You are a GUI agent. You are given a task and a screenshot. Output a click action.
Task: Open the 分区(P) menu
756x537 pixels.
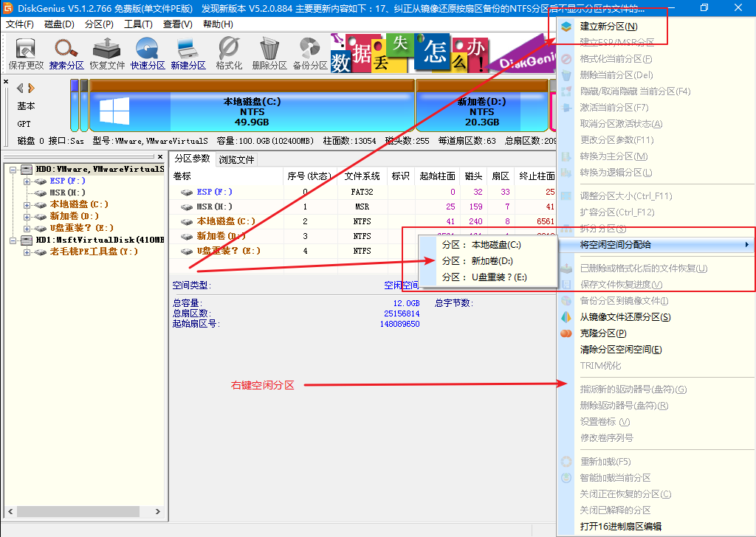(x=99, y=24)
